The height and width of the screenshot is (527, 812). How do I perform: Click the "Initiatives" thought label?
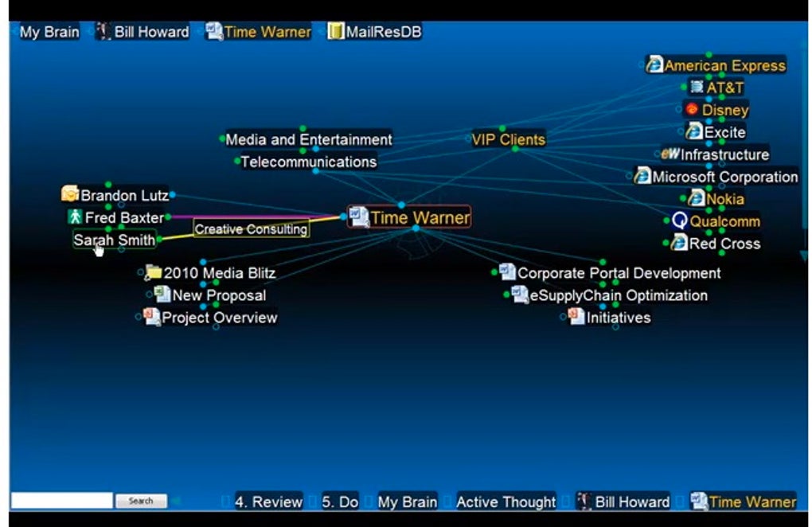[619, 317]
